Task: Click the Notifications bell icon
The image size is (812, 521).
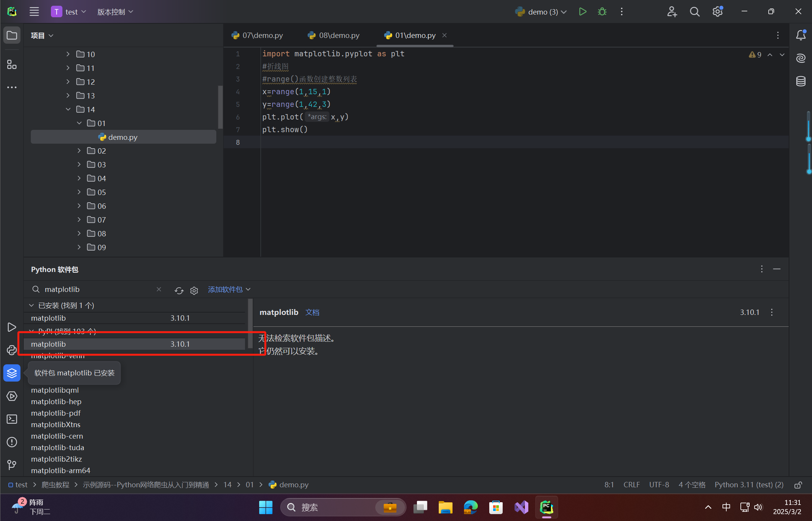Action: point(801,35)
